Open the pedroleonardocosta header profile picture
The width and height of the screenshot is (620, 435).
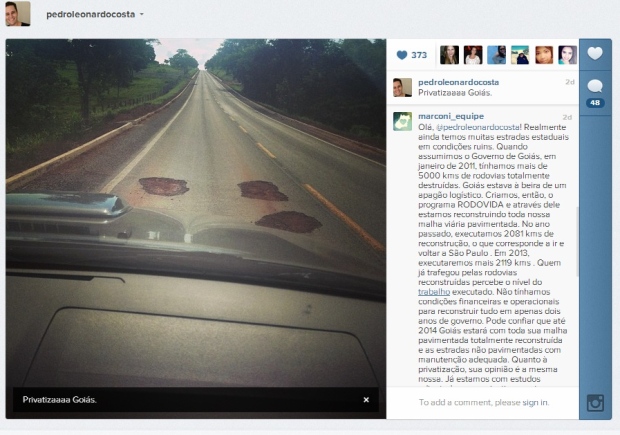coord(18,14)
